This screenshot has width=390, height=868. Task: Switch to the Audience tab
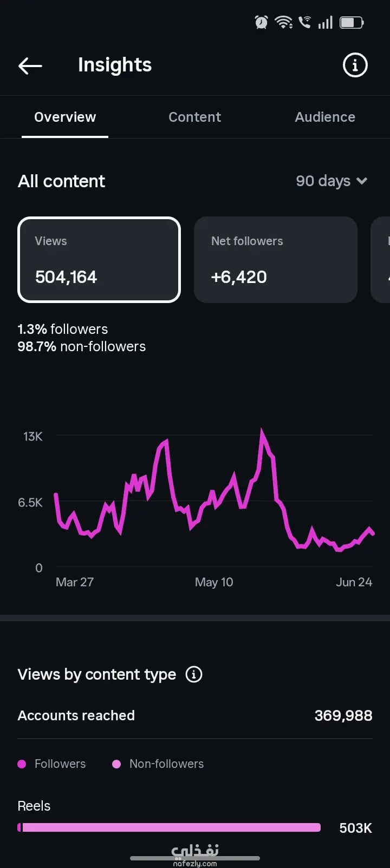coord(325,117)
